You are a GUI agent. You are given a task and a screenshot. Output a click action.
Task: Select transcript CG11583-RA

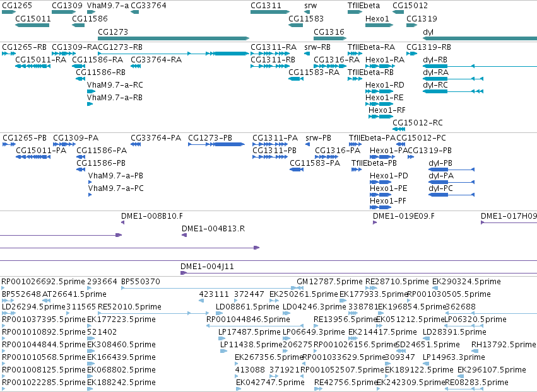tap(314, 72)
